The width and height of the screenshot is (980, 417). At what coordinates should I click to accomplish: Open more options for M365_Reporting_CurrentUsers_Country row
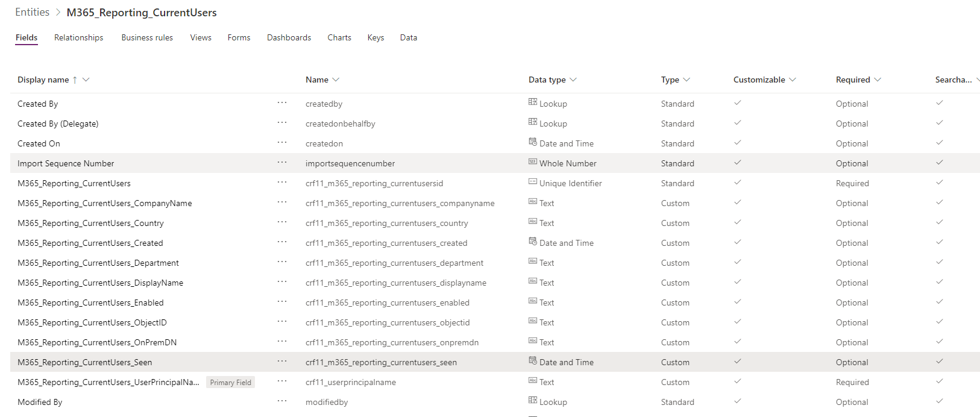point(282,222)
